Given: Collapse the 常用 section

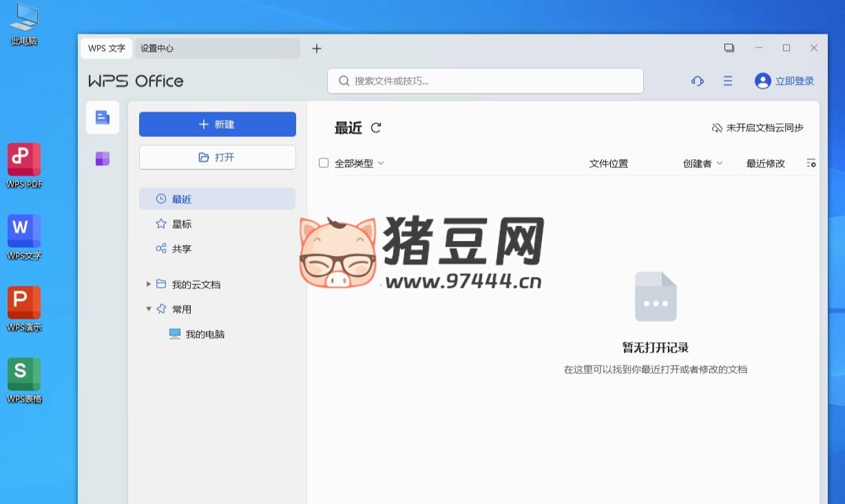Looking at the screenshot, I should pos(148,308).
